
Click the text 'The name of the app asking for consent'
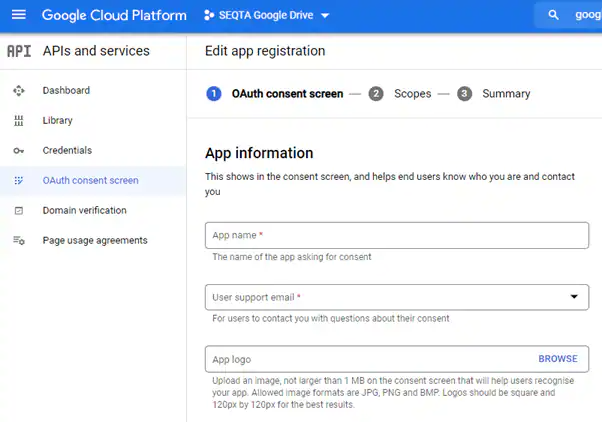pyautogui.click(x=292, y=257)
